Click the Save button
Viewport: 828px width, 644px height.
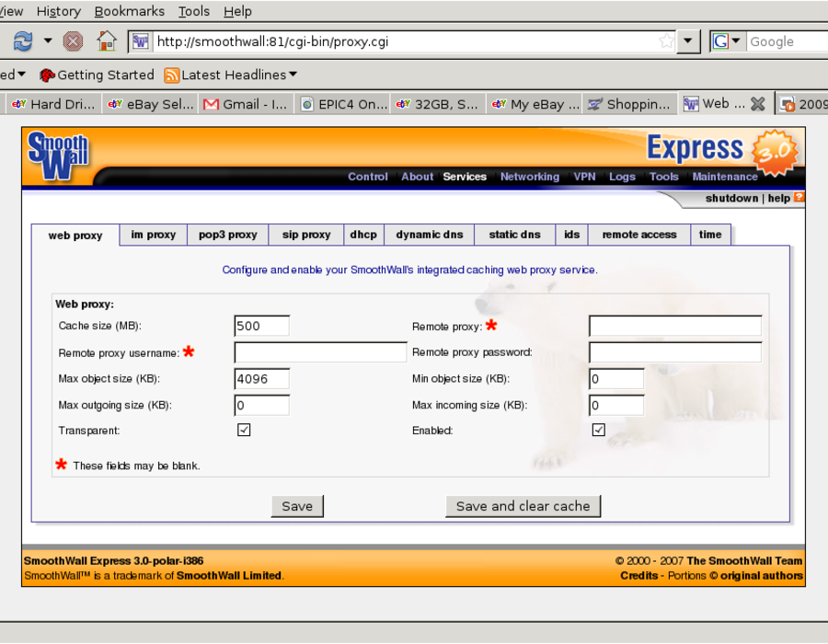click(297, 506)
